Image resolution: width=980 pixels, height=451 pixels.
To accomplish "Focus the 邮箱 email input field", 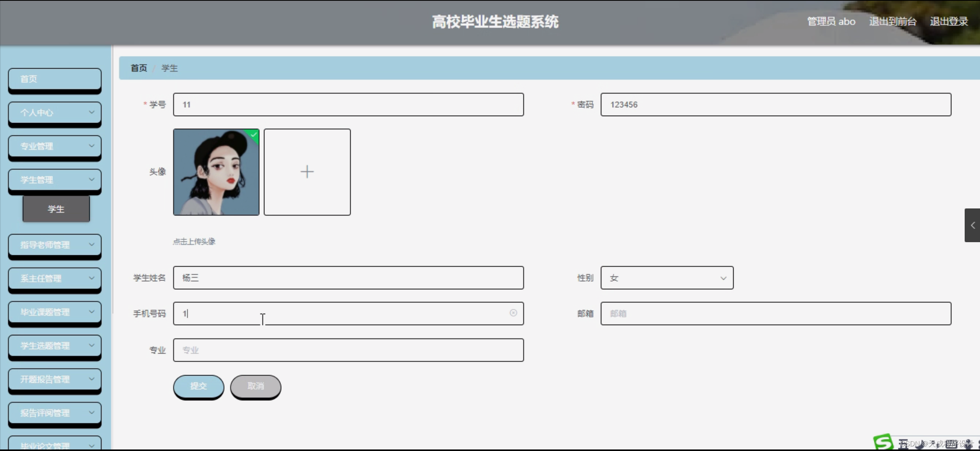I will click(775, 313).
